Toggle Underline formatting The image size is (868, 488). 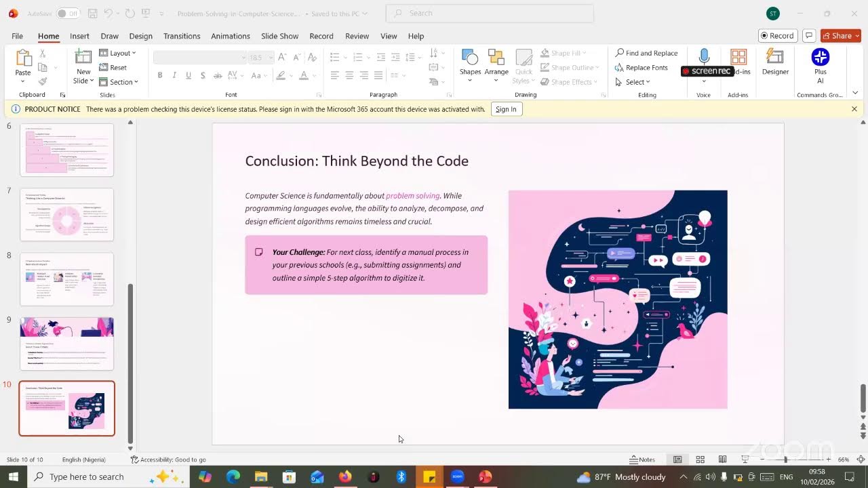pyautogui.click(x=189, y=75)
